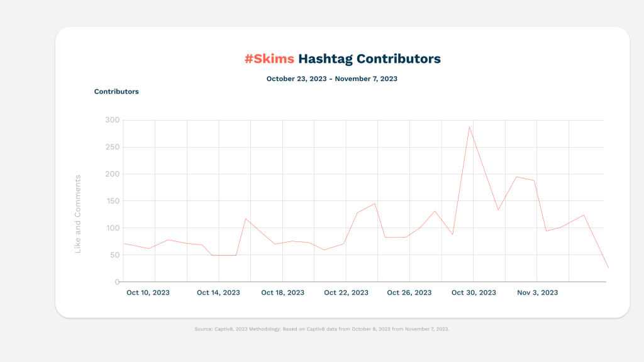Viewport: 644px width, 362px height.
Task: Click the Oct 30, 2023 axis label
Action: tap(474, 293)
